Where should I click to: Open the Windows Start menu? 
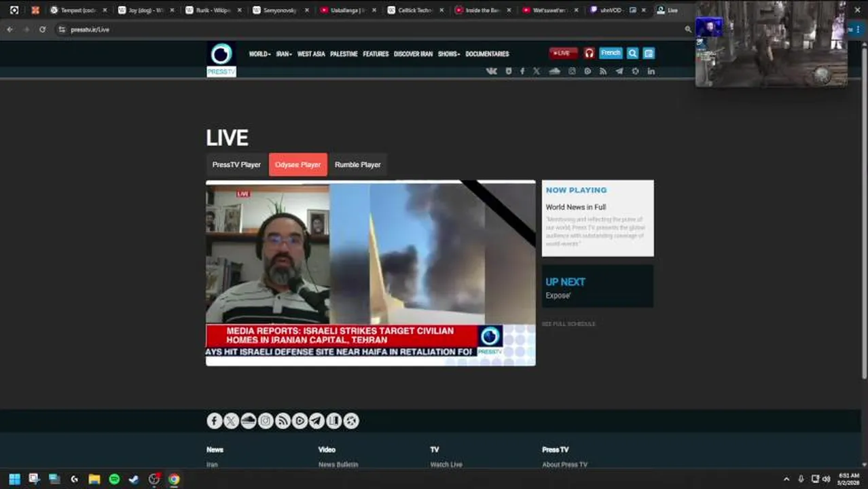tap(14, 479)
